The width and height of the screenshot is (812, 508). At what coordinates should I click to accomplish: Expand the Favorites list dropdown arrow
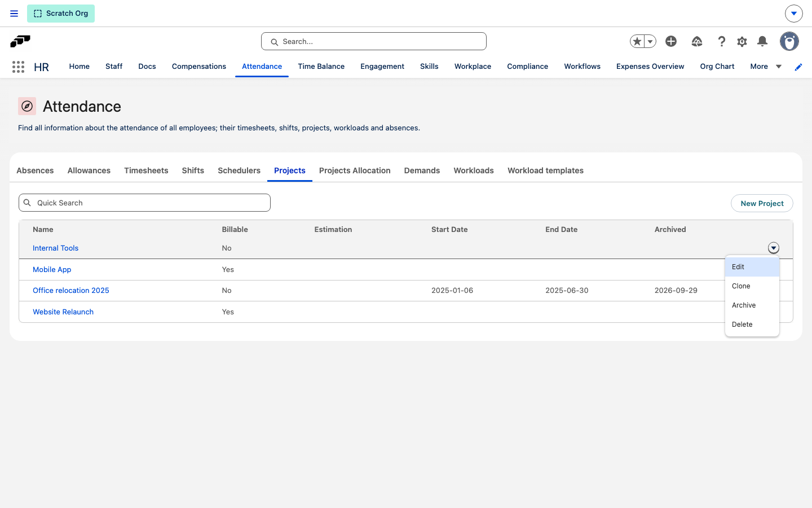point(650,41)
